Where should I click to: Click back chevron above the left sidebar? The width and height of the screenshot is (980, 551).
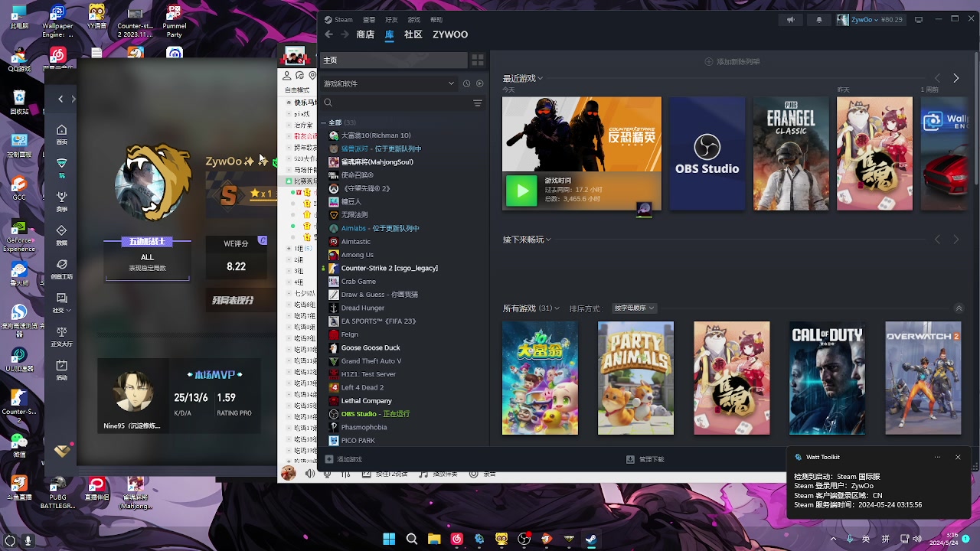[60, 99]
